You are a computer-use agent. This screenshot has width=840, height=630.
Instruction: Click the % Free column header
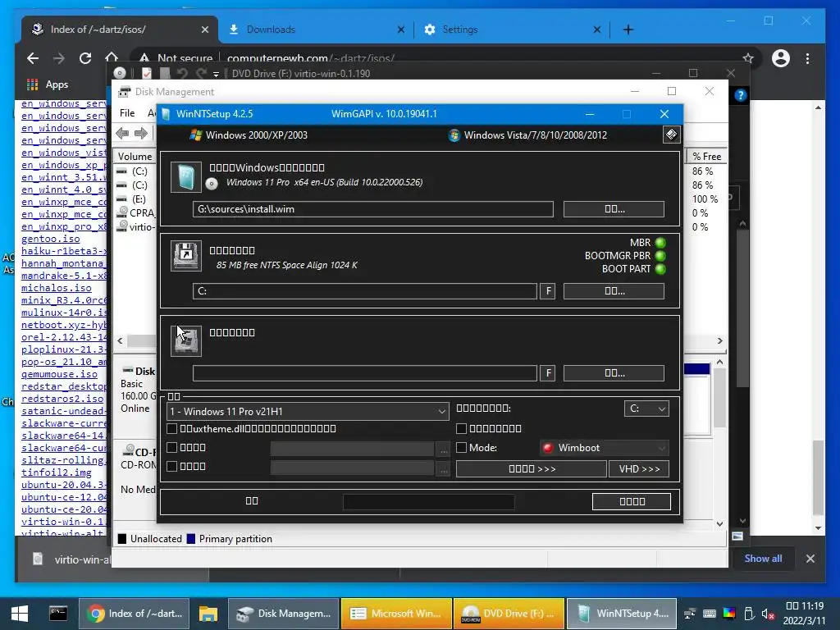pos(706,157)
